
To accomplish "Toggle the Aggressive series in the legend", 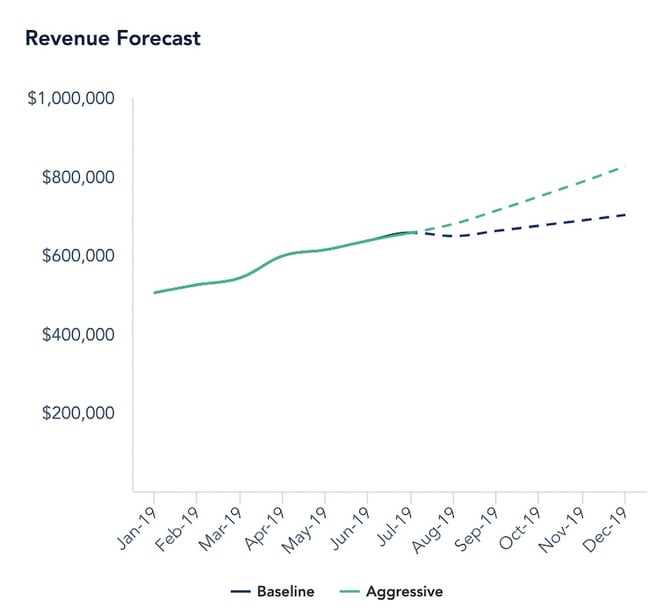I will click(404, 592).
